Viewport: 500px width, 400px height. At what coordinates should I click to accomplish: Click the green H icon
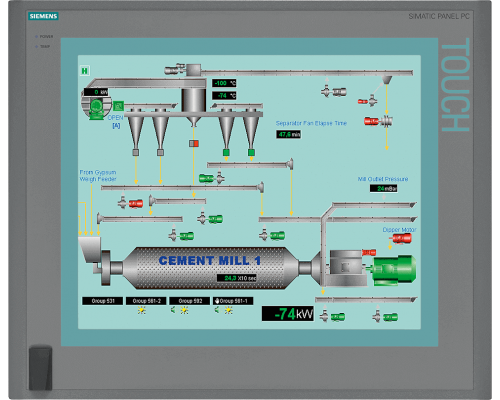tap(85, 71)
